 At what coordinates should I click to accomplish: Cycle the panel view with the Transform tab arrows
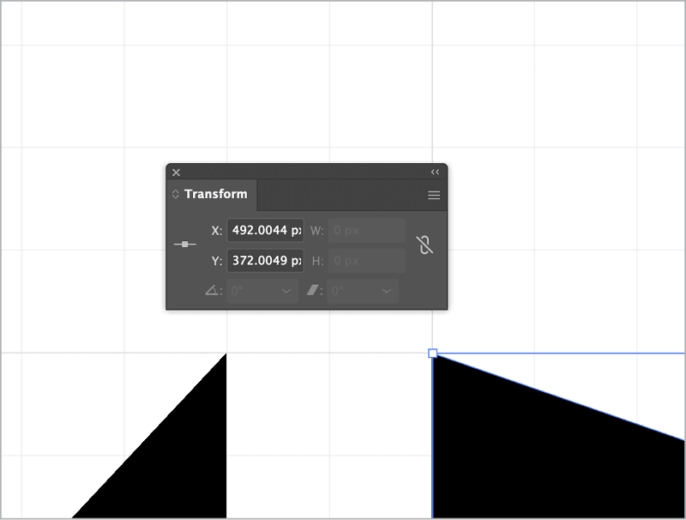[175, 194]
